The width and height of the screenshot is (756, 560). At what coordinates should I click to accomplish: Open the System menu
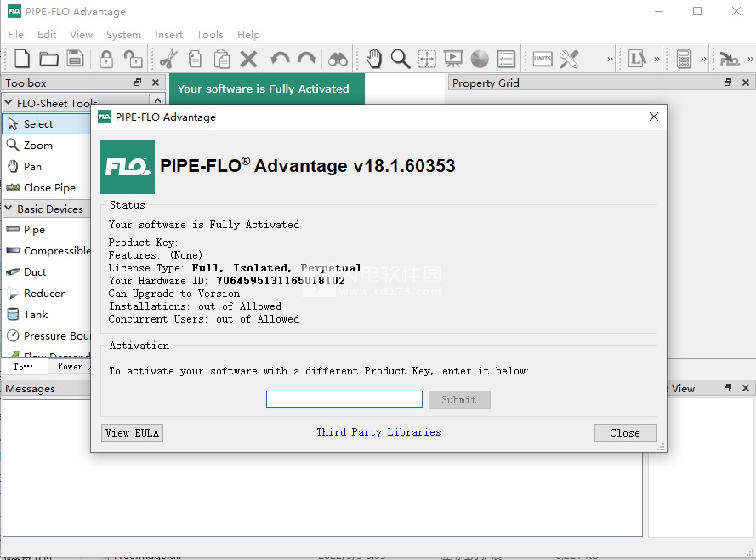point(123,35)
